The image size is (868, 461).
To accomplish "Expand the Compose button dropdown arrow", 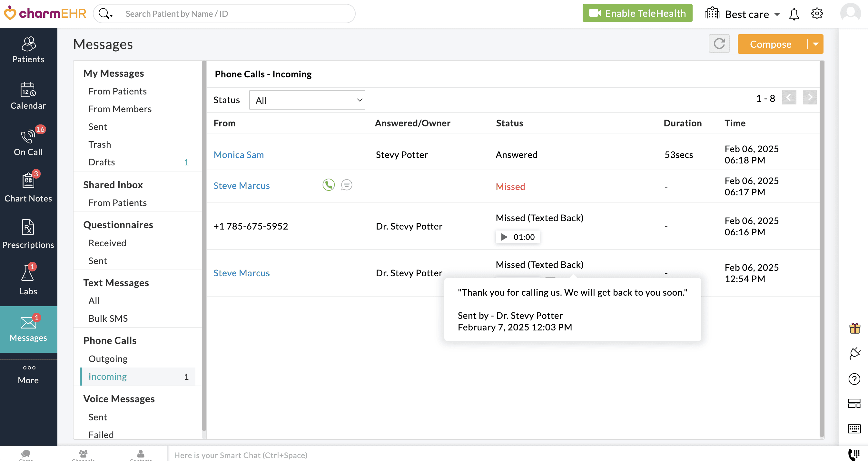I will [x=816, y=44].
